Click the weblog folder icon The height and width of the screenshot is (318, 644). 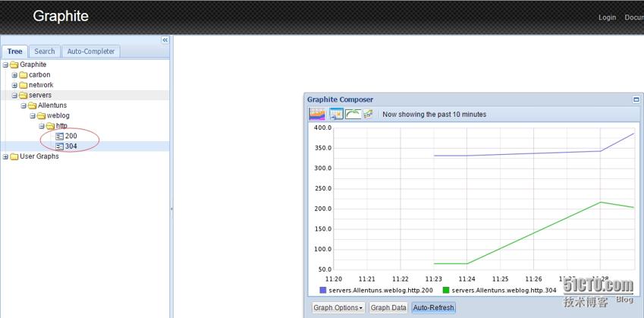42,116
